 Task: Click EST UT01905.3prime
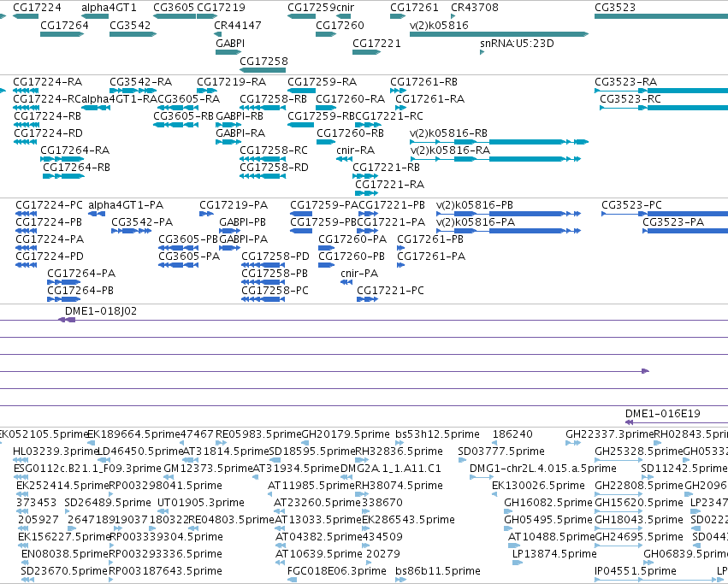tap(201, 503)
